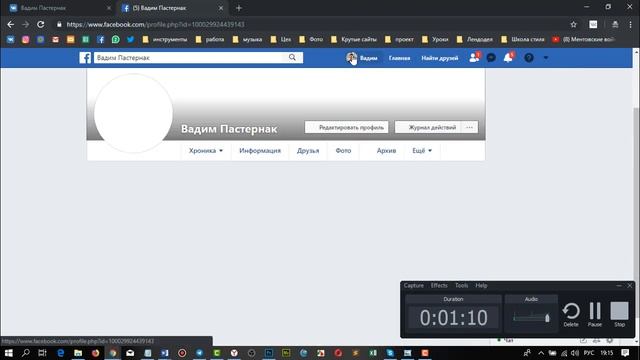
Task: Open Task View on the taskbar
Action: coord(42,353)
